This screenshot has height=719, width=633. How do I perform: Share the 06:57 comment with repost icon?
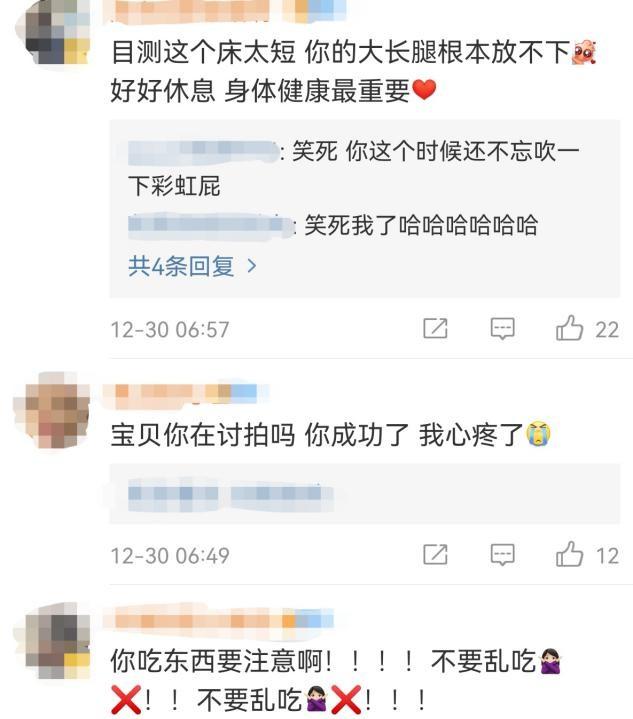click(435, 328)
